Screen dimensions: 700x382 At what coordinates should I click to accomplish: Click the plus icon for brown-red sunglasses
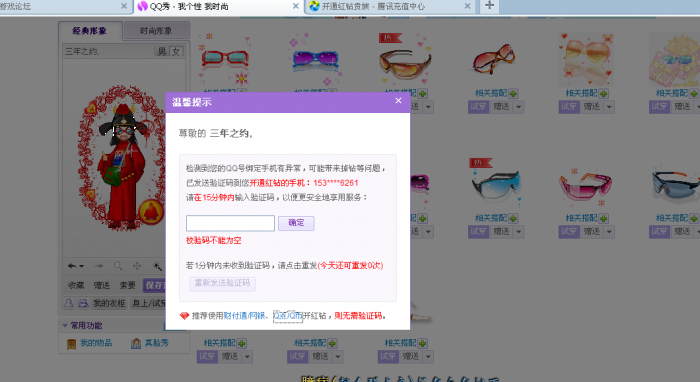tap(513, 93)
